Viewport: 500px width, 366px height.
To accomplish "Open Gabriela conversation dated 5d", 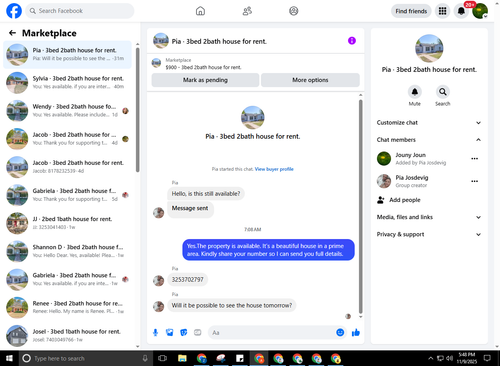I will (x=68, y=195).
